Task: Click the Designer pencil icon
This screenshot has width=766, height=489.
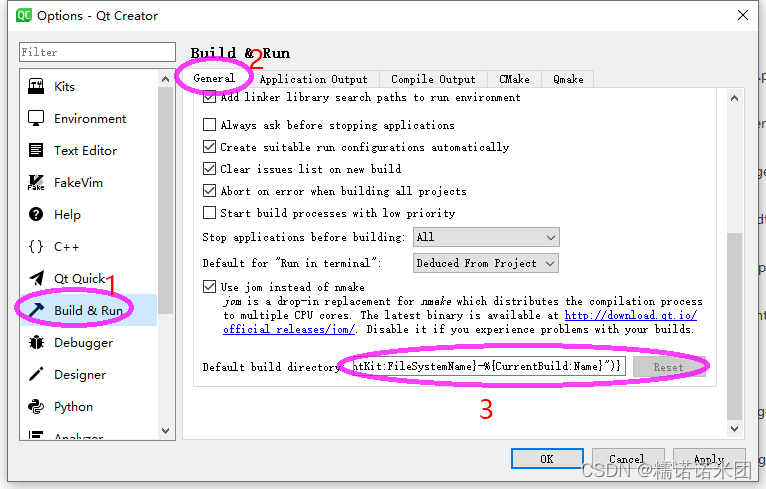Action: coord(36,374)
